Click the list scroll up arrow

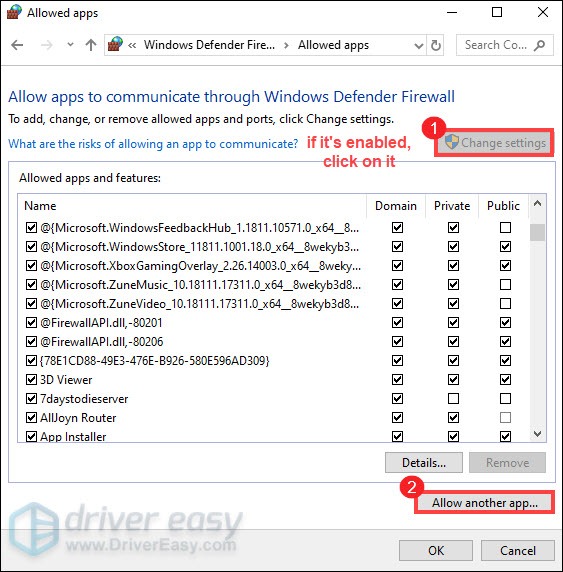point(537,204)
